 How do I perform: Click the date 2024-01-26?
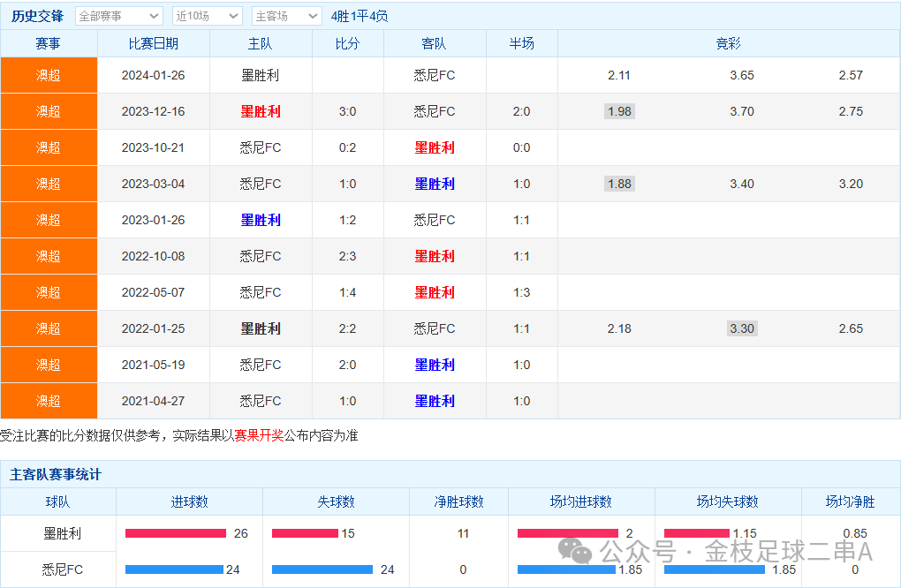pos(154,75)
